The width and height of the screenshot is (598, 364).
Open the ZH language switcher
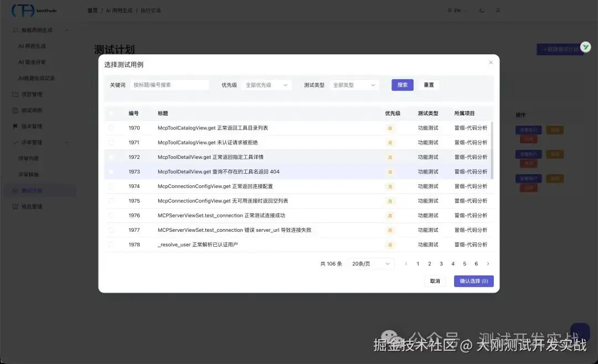click(x=457, y=11)
